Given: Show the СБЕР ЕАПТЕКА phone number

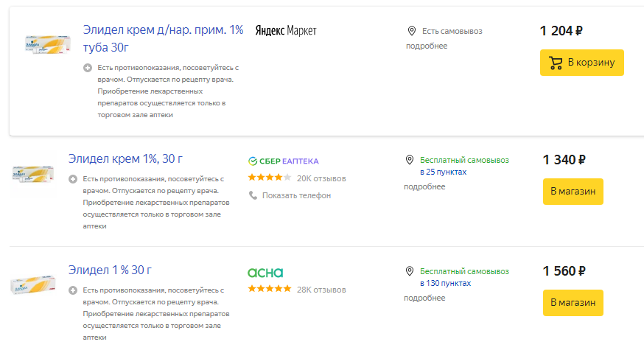Looking at the screenshot, I should 296,195.
